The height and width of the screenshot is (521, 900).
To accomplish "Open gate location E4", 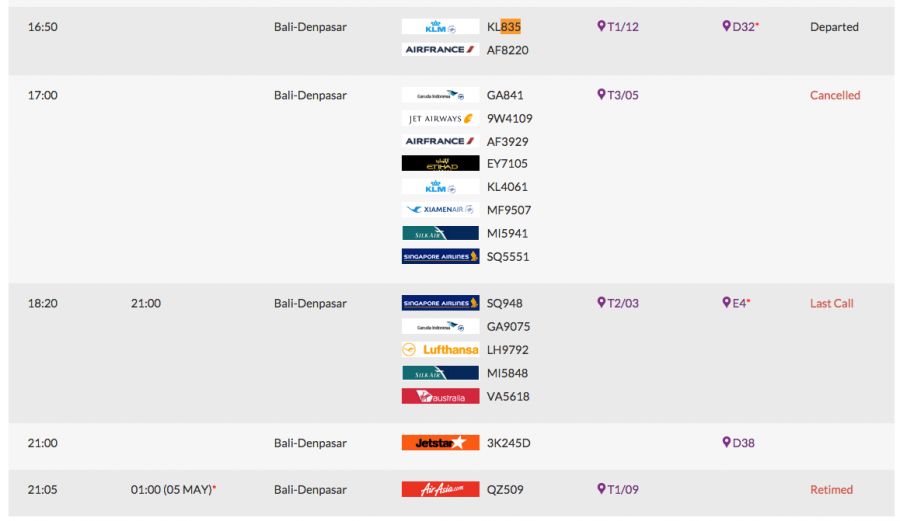I will point(736,303).
